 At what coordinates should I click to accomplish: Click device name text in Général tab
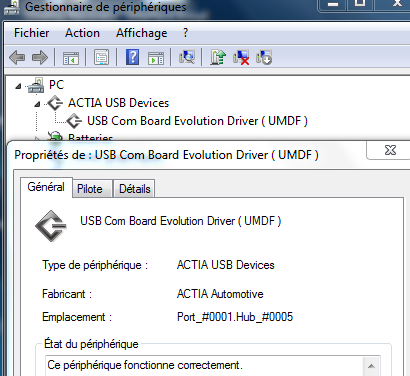(x=181, y=221)
